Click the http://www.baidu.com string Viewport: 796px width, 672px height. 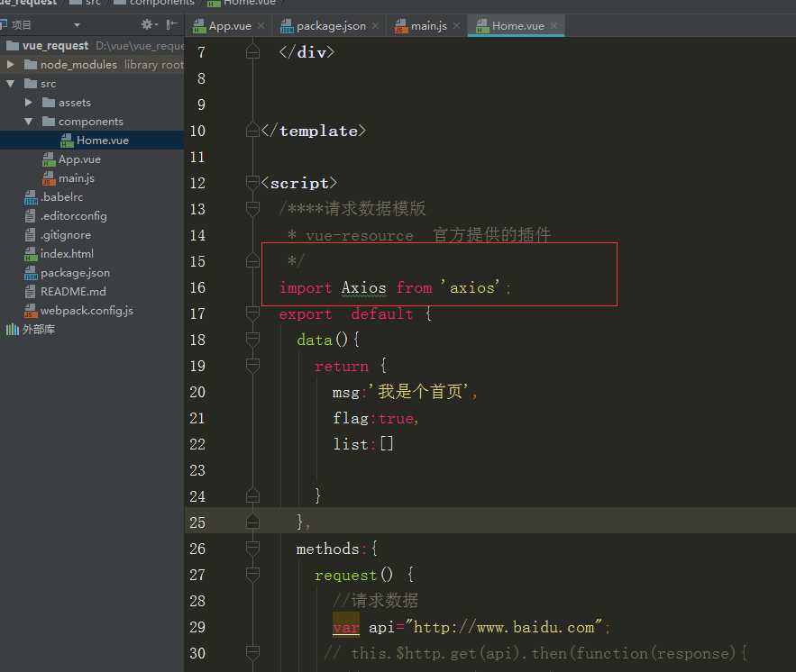point(504,627)
